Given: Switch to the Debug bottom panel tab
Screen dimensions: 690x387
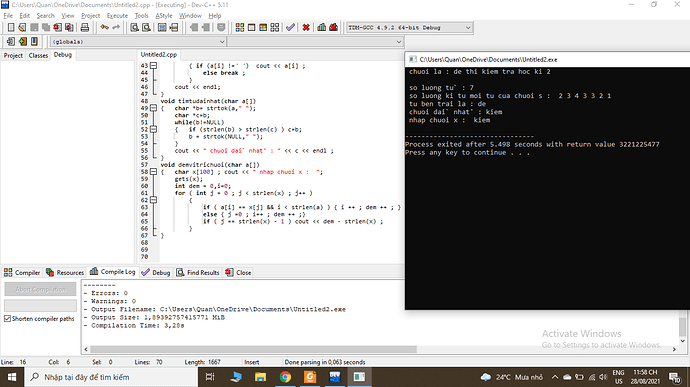Looking at the screenshot, I should click(156, 273).
